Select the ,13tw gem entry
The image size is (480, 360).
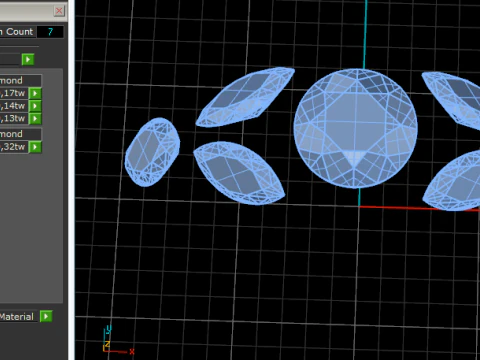[14, 119]
